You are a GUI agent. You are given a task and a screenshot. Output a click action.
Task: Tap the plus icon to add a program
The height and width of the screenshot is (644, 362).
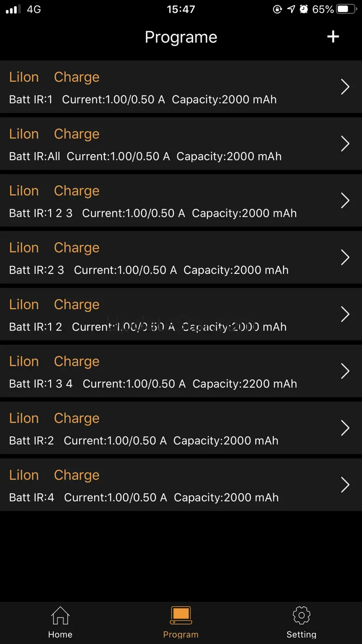pos(333,37)
